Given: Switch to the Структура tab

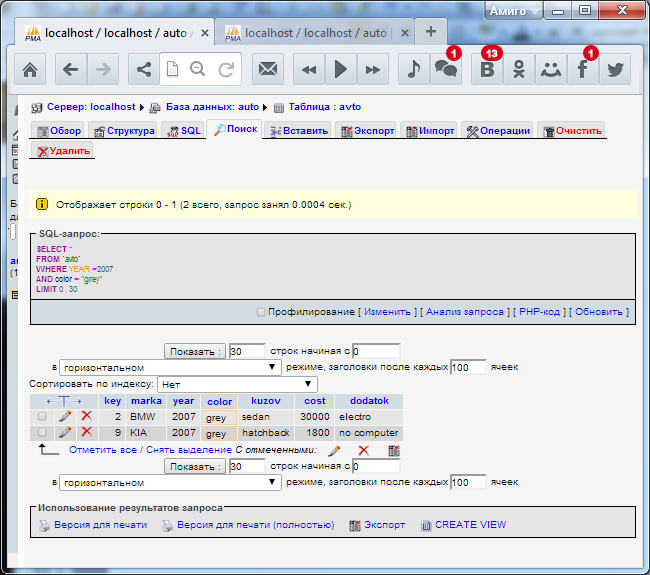Looking at the screenshot, I should click(x=123, y=131).
